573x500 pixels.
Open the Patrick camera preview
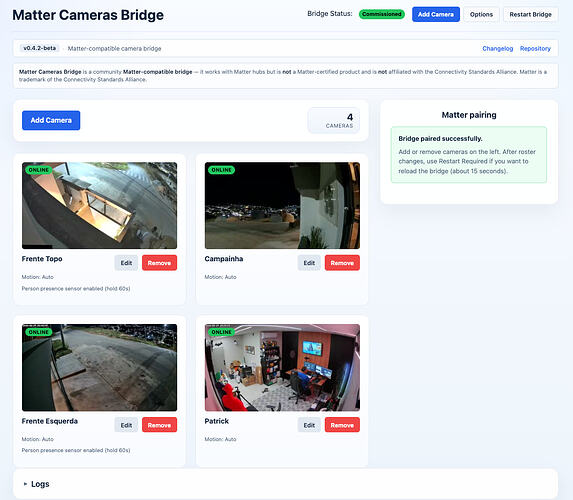click(282, 367)
